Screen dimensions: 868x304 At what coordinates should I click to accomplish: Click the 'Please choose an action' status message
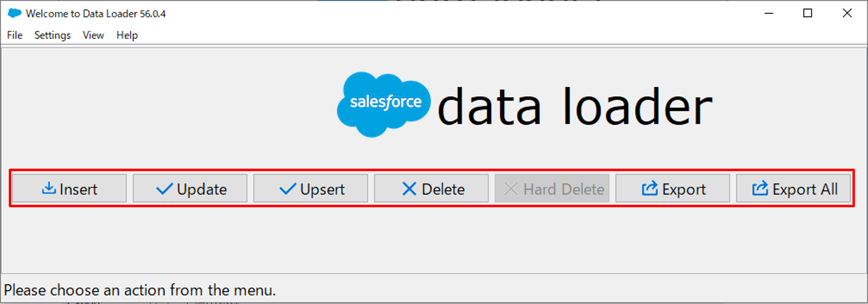coord(140,290)
